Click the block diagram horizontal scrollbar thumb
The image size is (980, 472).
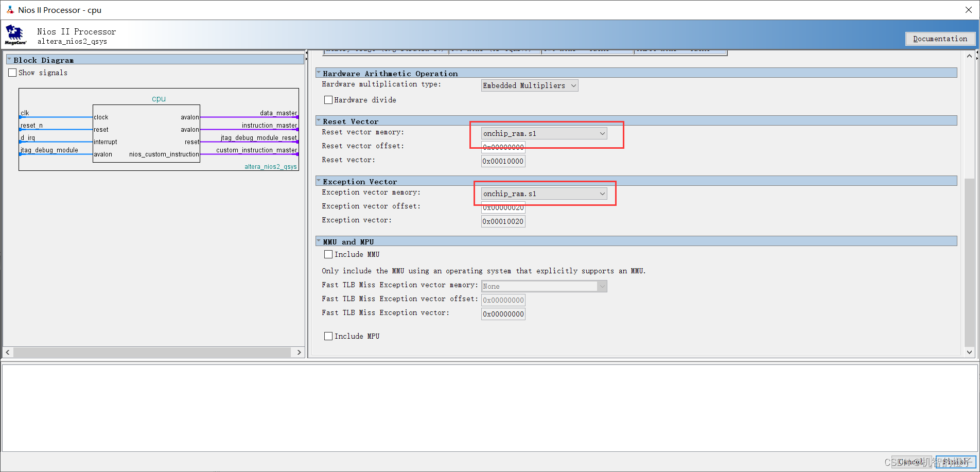click(152, 352)
